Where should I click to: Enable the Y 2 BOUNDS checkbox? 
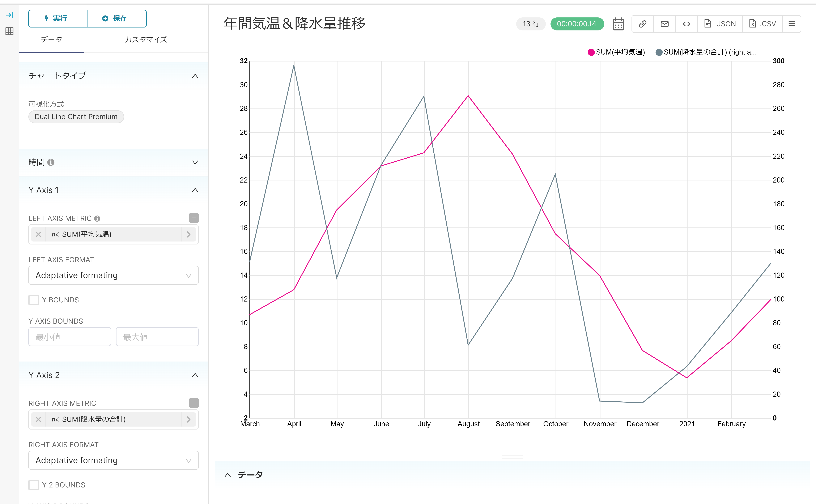click(x=34, y=485)
